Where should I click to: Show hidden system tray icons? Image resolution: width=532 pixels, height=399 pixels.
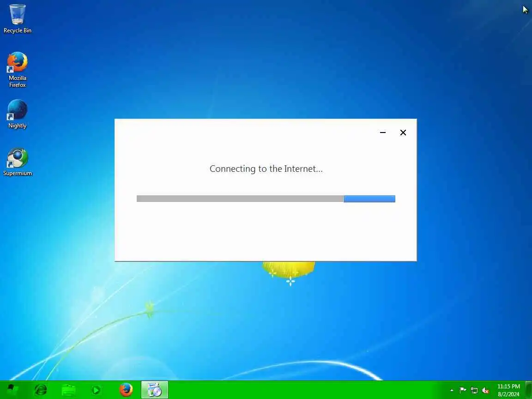452,391
